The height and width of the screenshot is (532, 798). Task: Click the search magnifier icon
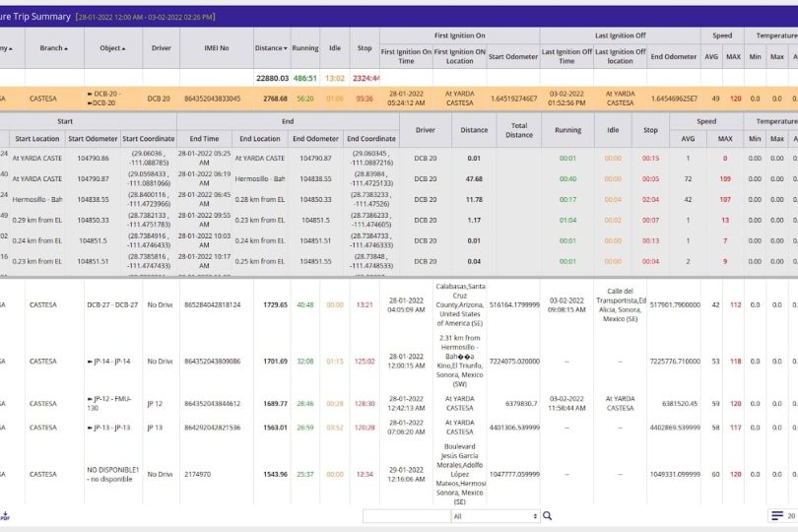click(548, 515)
